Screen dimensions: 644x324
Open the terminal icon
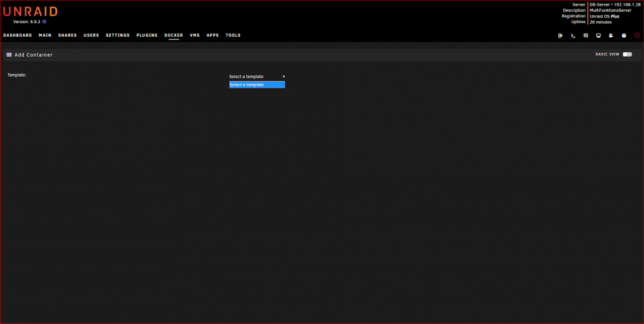pos(573,35)
